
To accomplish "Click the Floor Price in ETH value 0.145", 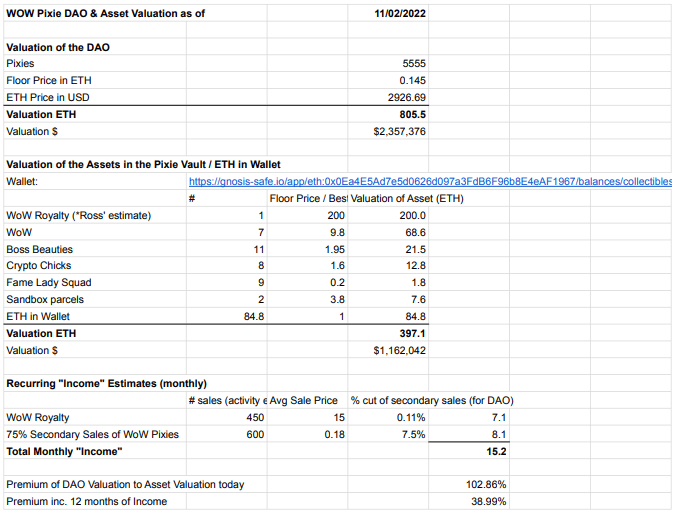I will click(x=413, y=80).
